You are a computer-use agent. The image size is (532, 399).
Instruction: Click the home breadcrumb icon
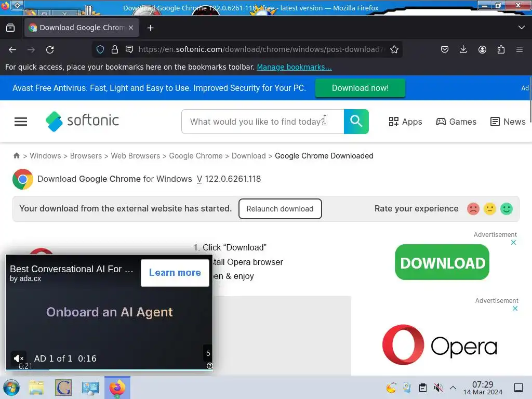tap(16, 156)
